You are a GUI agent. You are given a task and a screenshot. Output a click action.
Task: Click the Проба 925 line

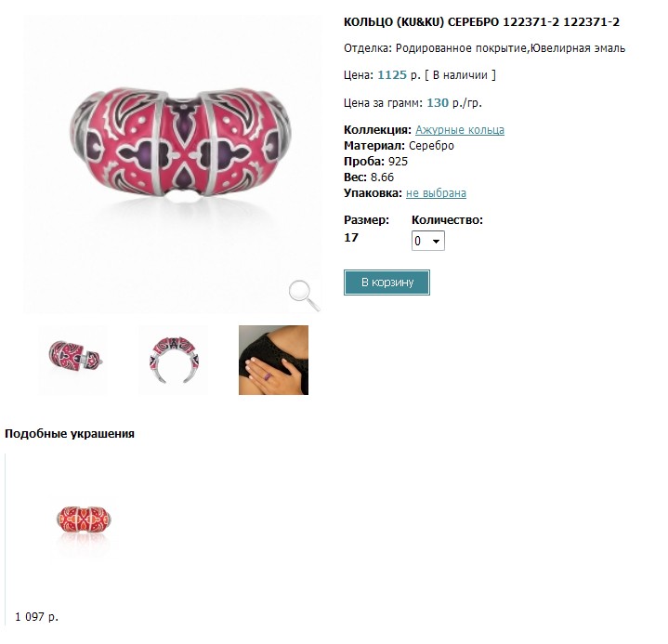pyautogui.click(x=376, y=162)
